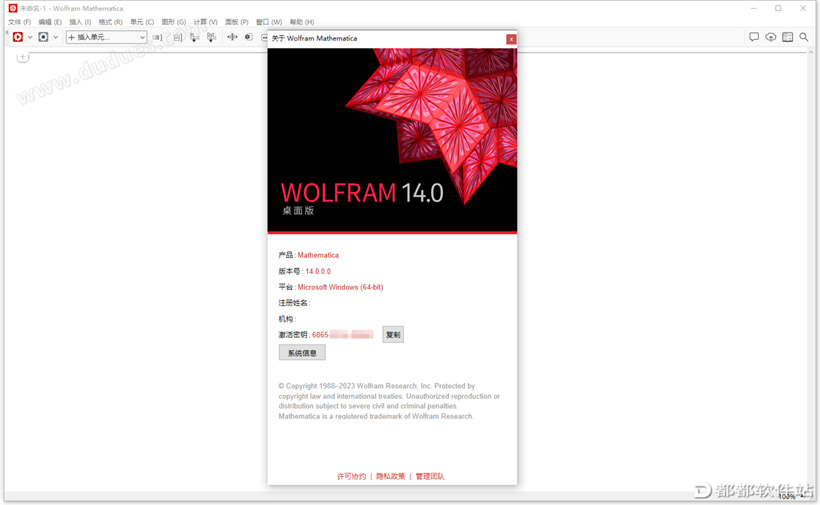The height and width of the screenshot is (505, 820).
Task: Open the 编辑 (E) menu
Action: (50, 22)
